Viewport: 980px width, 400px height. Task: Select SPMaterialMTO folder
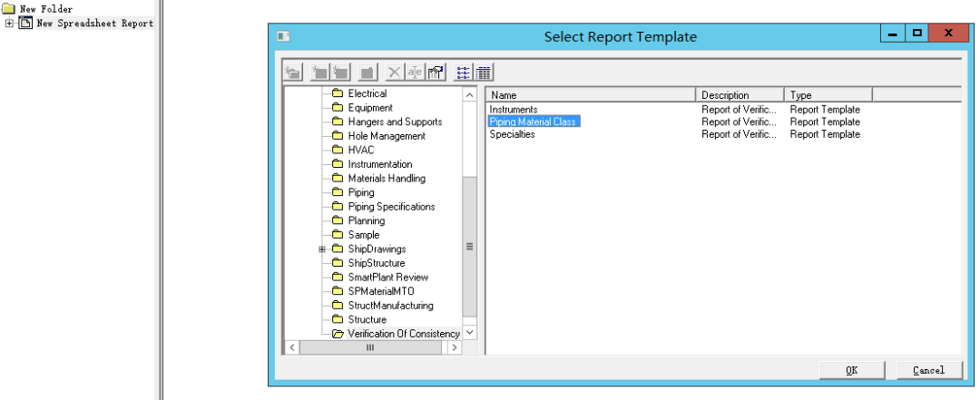(x=381, y=291)
